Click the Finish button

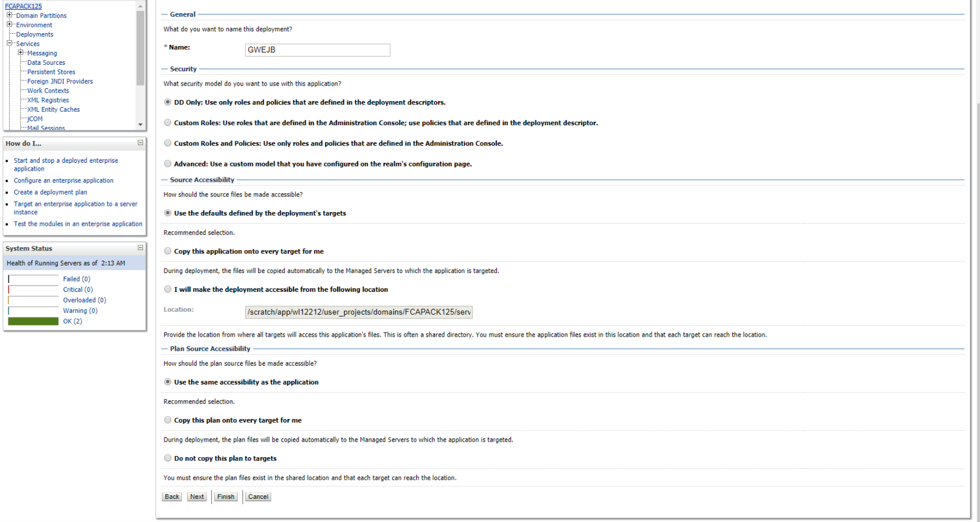tap(225, 496)
